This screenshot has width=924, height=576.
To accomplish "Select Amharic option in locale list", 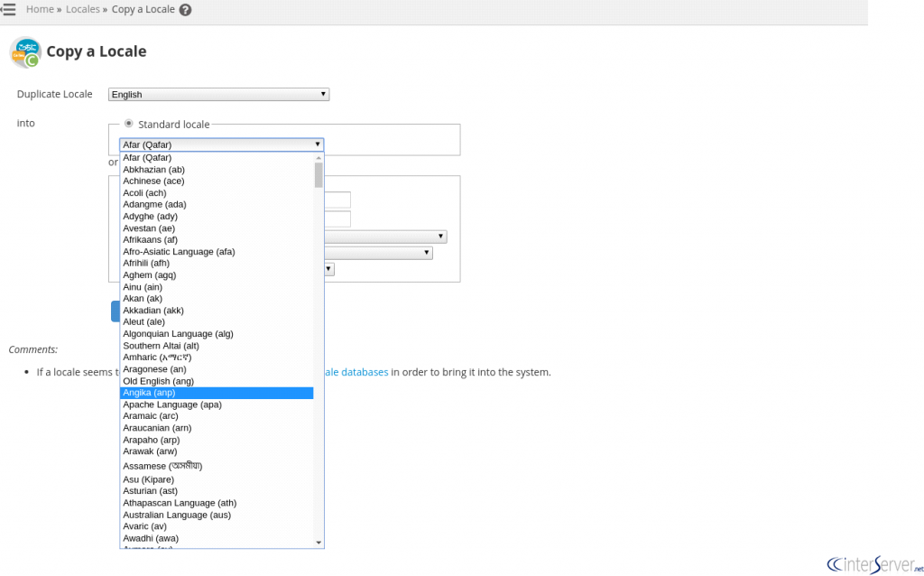I will coord(217,358).
